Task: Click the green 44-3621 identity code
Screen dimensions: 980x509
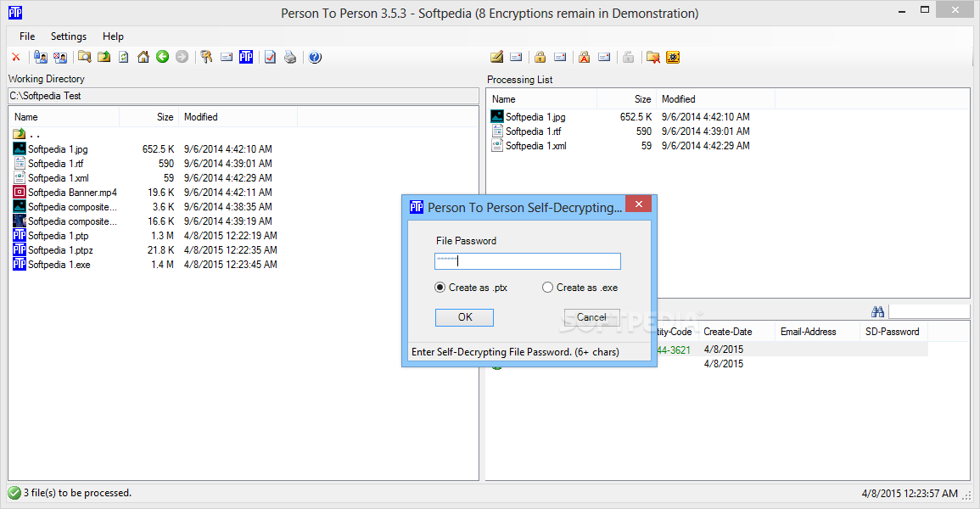Action: point(674,350)
